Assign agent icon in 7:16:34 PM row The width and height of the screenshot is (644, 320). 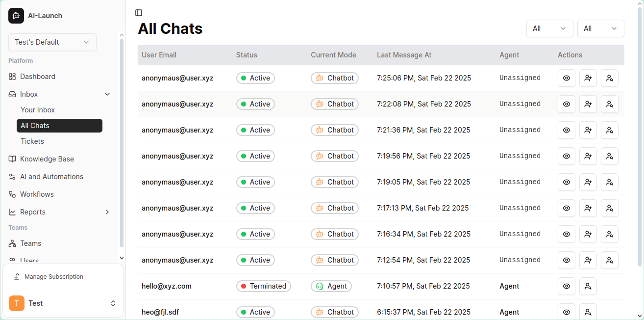coord(588,234)
